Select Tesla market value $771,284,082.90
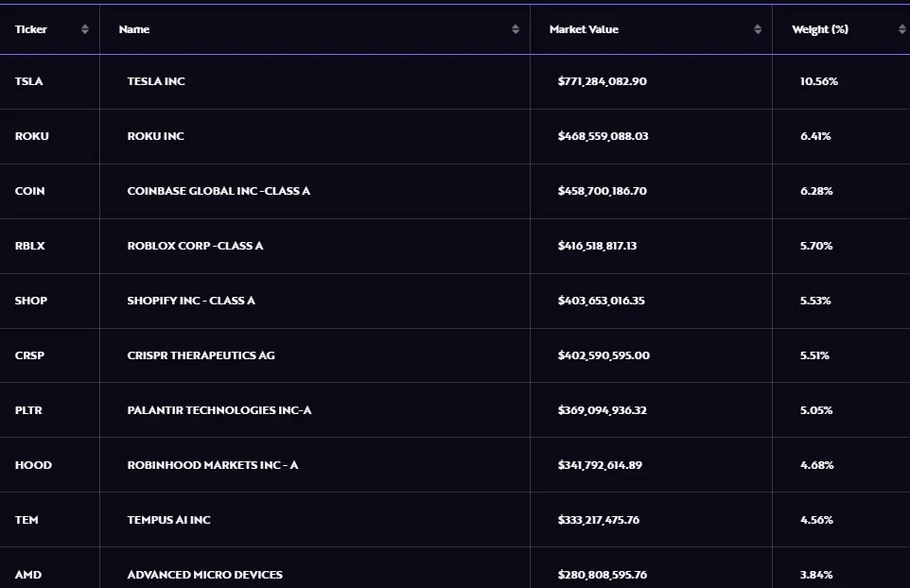 603,81
